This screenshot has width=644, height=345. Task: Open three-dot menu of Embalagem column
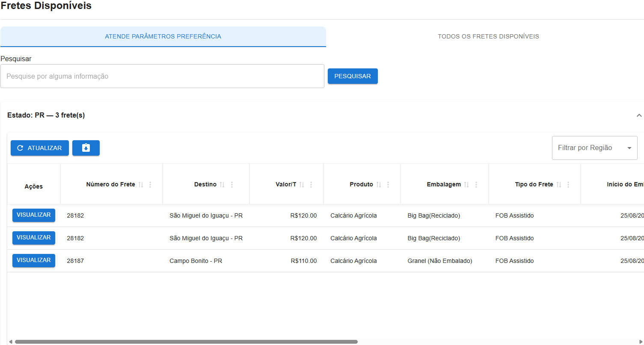point(476,185)
